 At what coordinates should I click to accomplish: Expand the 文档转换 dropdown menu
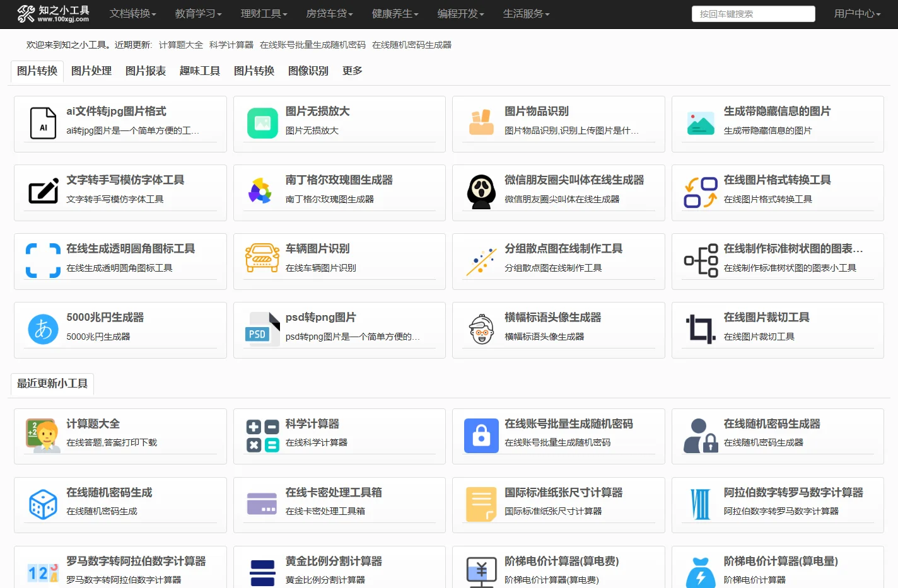click(x=132, y=14)
